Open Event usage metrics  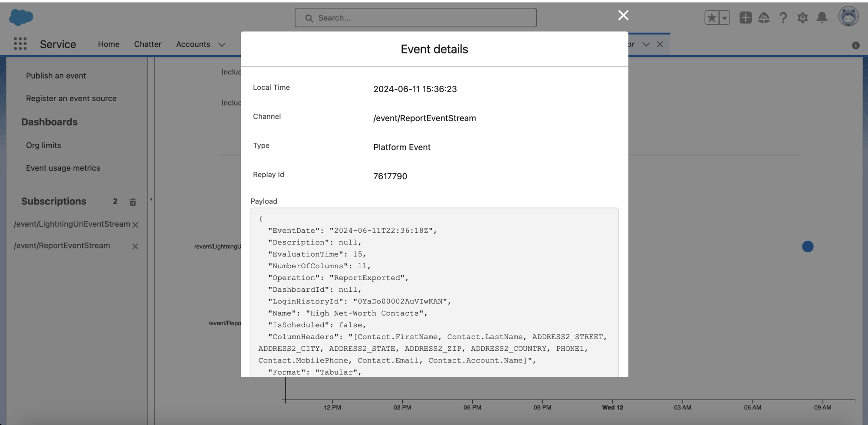(62, 168)
